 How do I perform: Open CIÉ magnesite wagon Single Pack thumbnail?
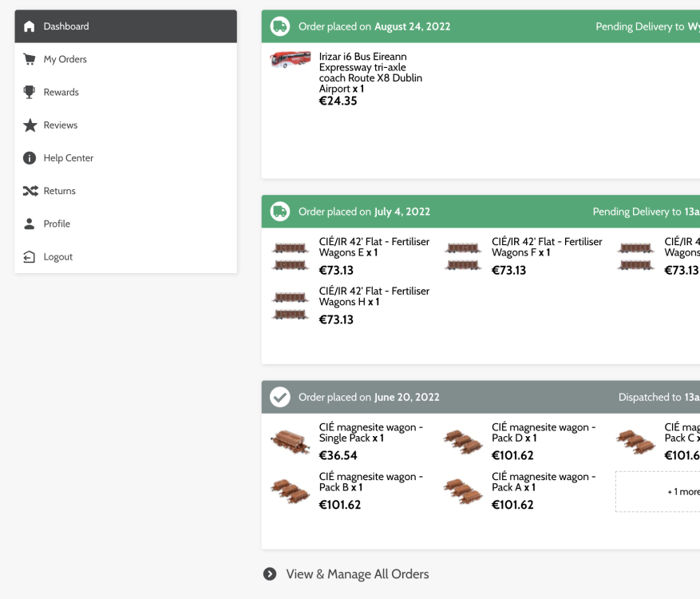pyautogui.click(x=290, y=441)
